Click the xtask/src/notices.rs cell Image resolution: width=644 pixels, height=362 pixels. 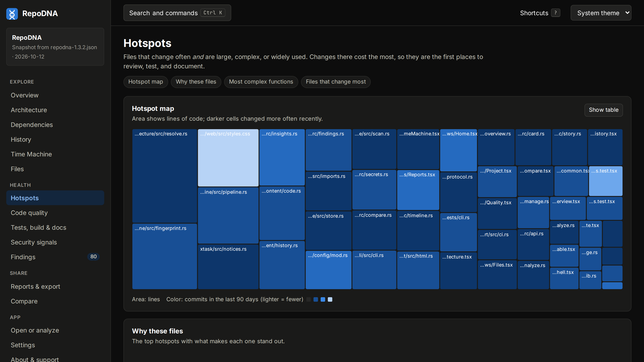point(228,267)
